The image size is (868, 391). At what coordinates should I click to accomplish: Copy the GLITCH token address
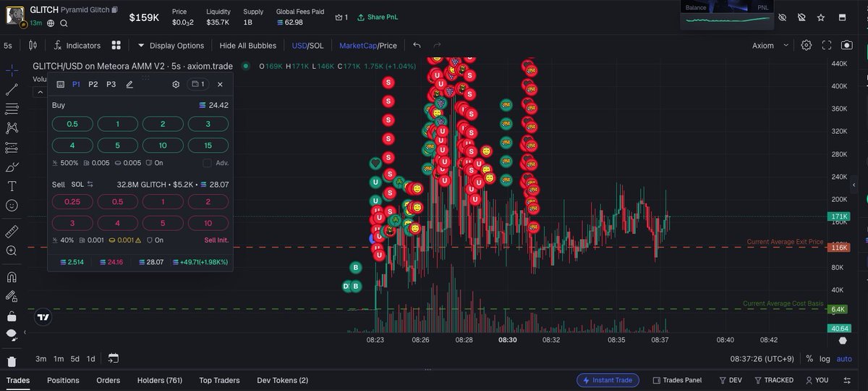click(114, 9)
